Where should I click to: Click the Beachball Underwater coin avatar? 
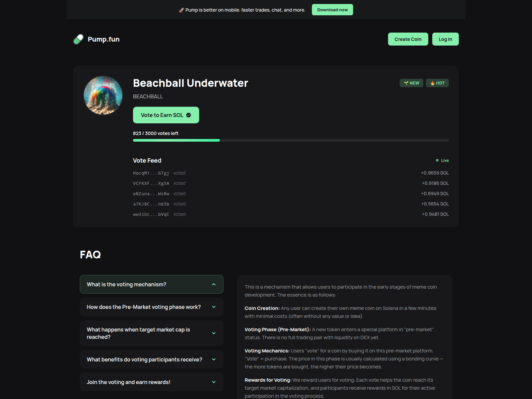tap(103, 95)
